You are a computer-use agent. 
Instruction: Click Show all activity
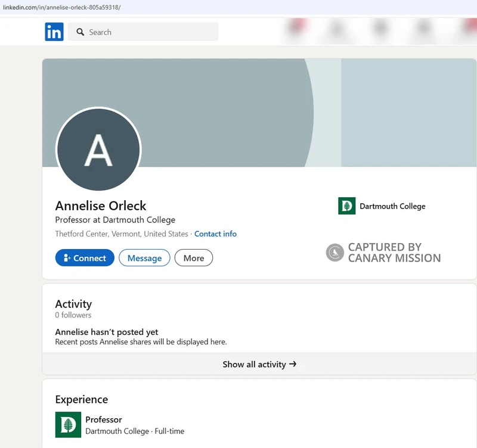pyautogui.click(x=259, y=364)
